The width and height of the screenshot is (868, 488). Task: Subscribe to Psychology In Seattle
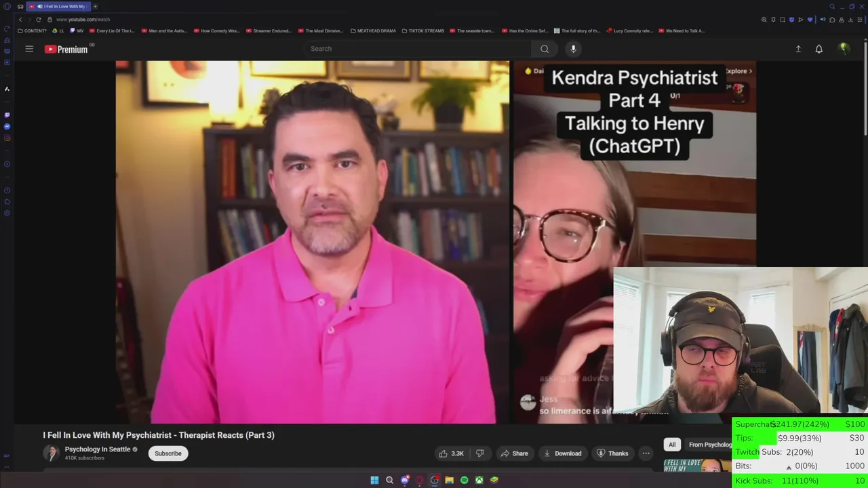[167, 453]
